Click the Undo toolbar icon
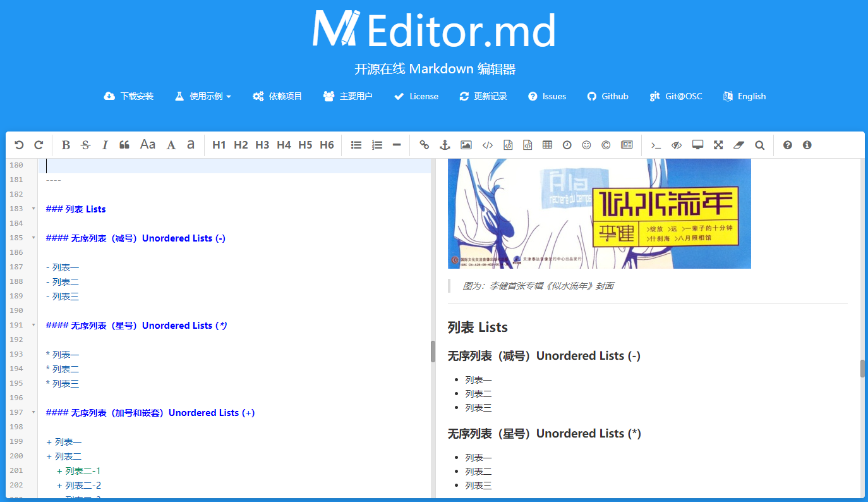Image resolution: width=868 pixels, height=502 pixels. point(19,145)
